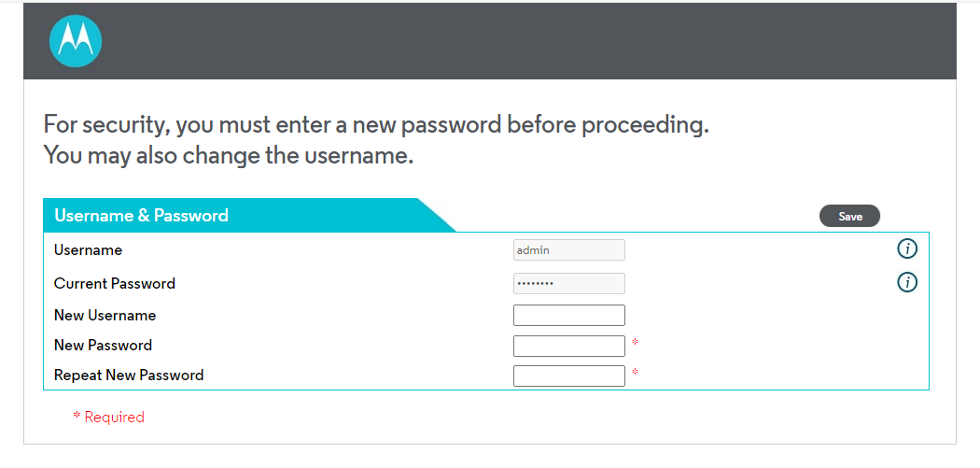
Task: Click the Current Password label text
Action: (x=115, y=283)
